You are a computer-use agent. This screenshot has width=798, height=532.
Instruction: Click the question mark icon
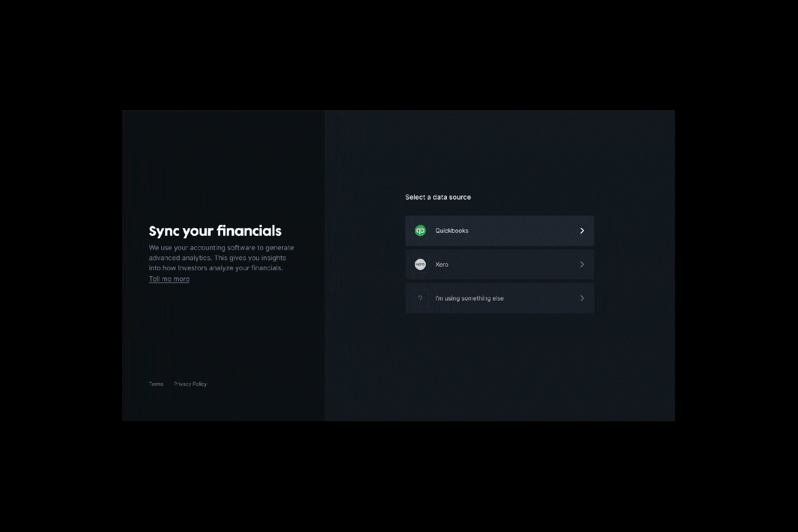[x=420, y=298]
